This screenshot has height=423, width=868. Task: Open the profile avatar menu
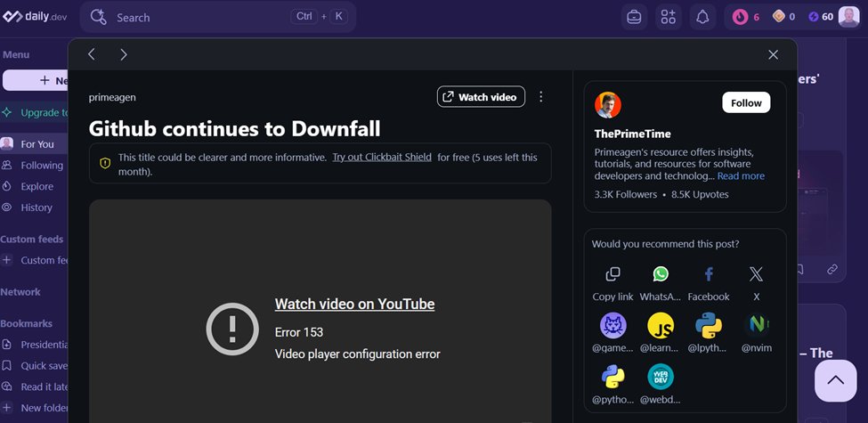tap(848, 17)
